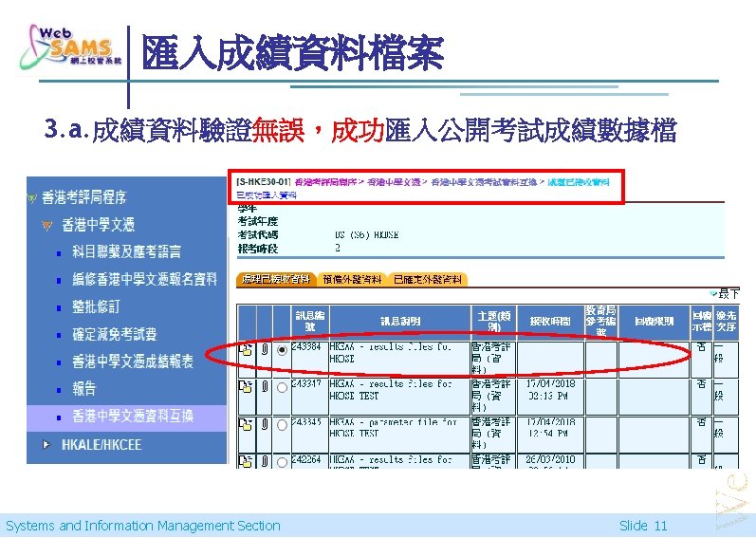Collapse the 香港中學文憑 submenu arrow
This screenshot has height=538, width=756.
(x=46, y=225)
